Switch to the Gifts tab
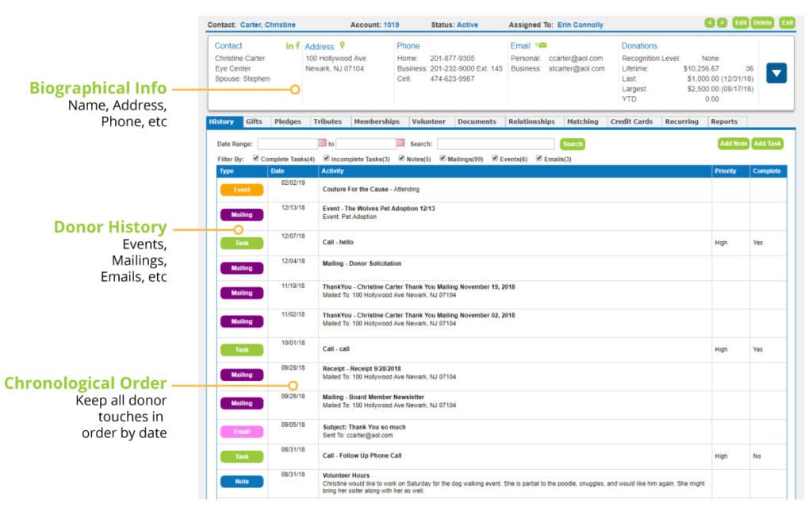Image resolution: width=812 pixels, height=515 pixels. pos(254,121)
